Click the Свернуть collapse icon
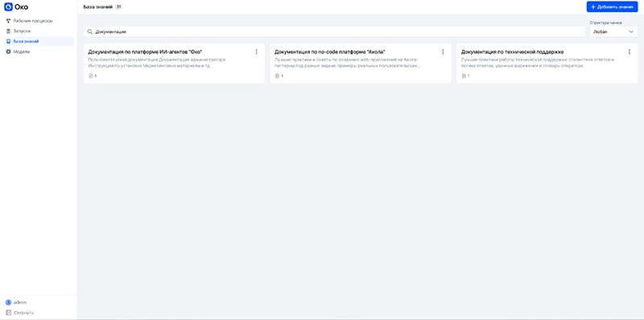Screen dimensions: 644x320 point(8,313)
